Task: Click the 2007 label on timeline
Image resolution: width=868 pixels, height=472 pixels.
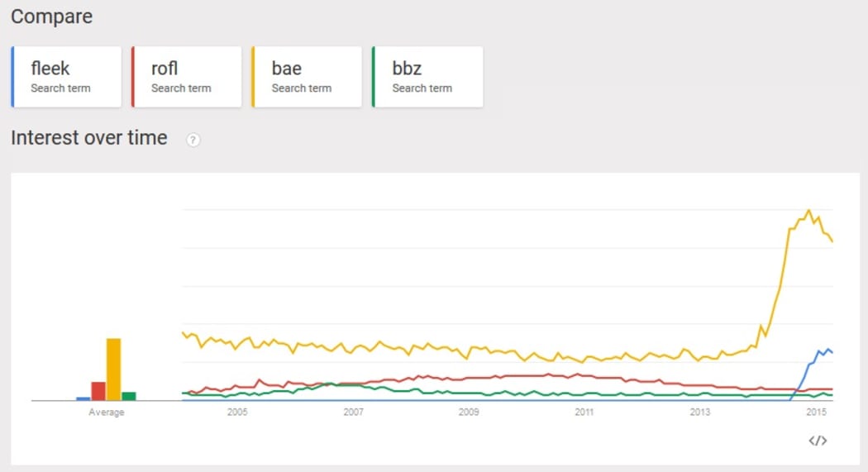Action: coord(353,412)
